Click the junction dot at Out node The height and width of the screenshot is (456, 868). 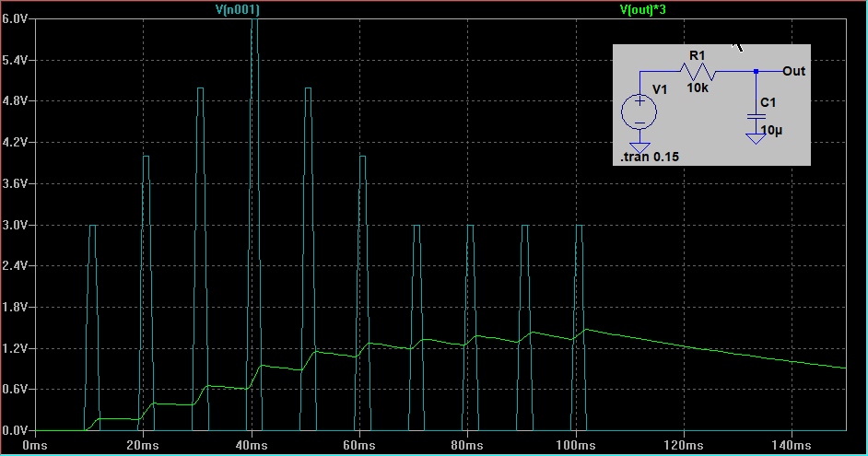[x=757, y=71]
